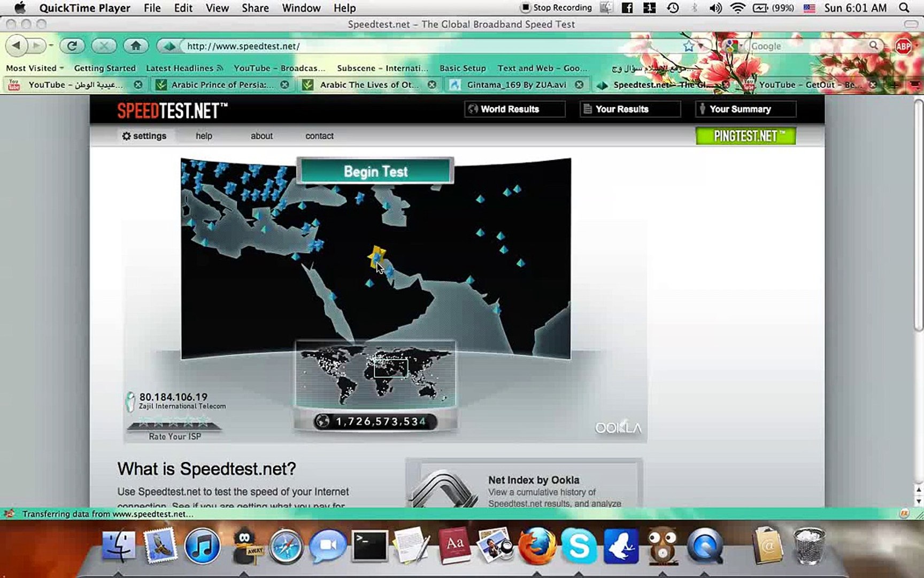Open the Getting Started bookmark
924x578 pixels.
coord(105,68)
